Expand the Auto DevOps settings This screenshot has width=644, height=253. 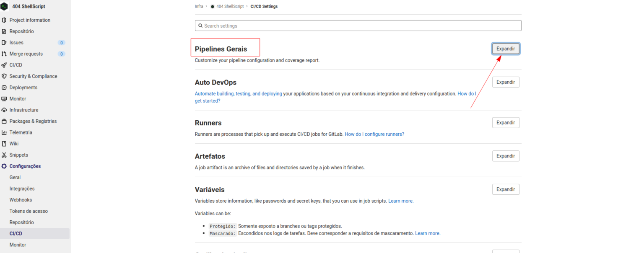tap(506, 82)
